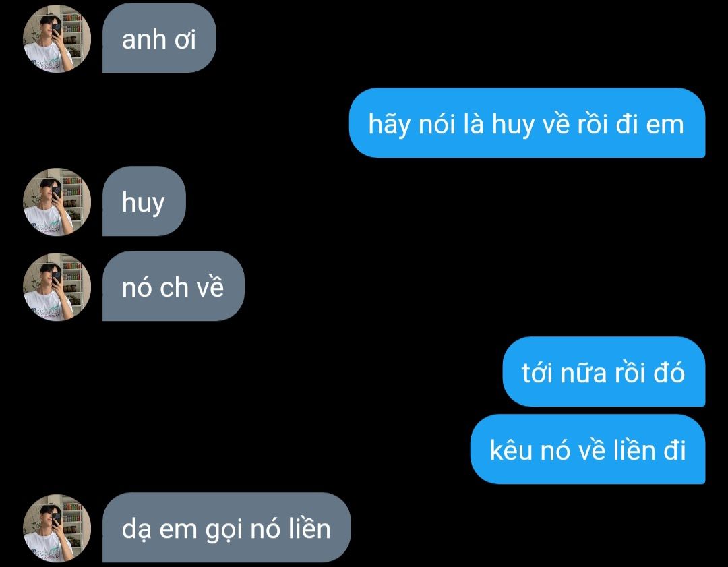This screenshot has width=728, height=567.
Task: Click the word "ơi" in the first message
Action: [x=185, y=40]
